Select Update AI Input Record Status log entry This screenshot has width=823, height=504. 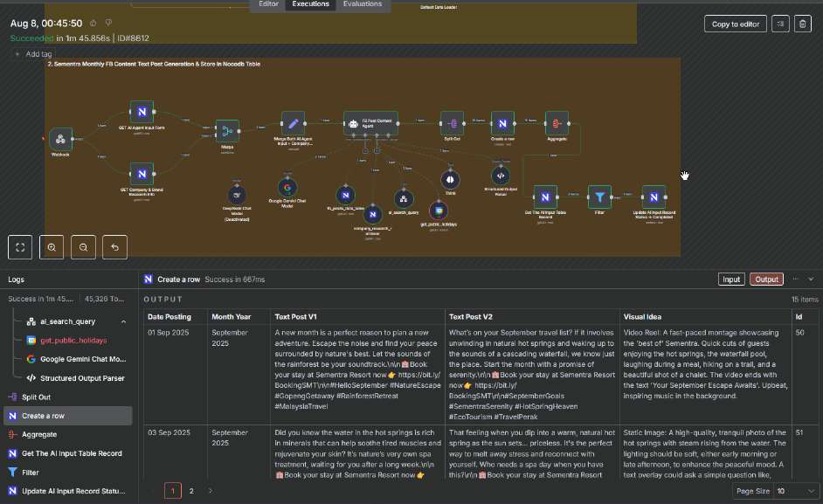[x=67, y=492]
